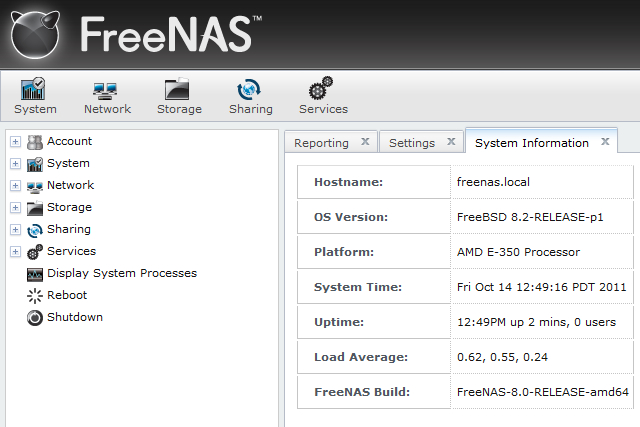Screen dimensions: 640x427
Task: Expand the Network tree node in sidebar
Action: click(15, 185)
